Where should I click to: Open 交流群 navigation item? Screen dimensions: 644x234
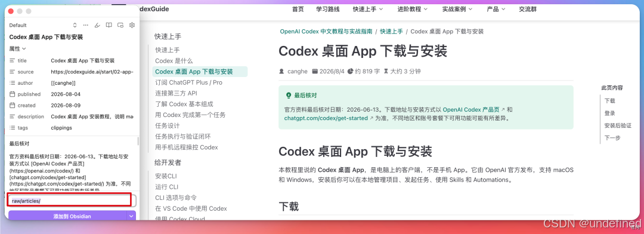click(x=528, y=9)
